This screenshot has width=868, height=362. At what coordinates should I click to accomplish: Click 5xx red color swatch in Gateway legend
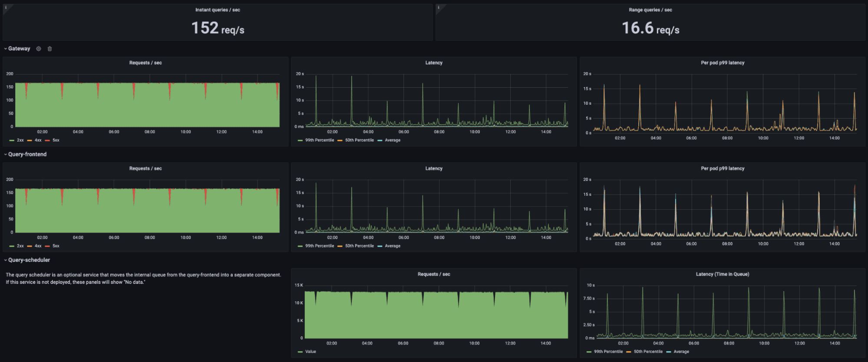[47, 141]
